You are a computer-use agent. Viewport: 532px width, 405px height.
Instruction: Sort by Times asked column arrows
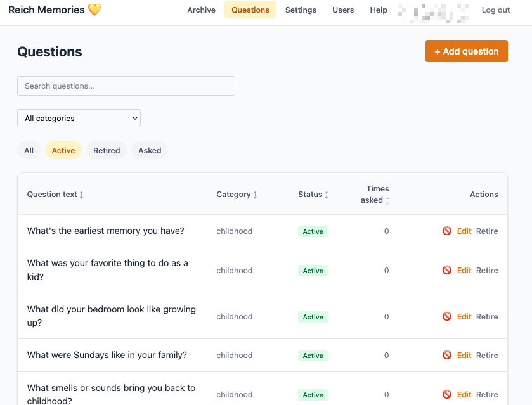tap(387, 200)
